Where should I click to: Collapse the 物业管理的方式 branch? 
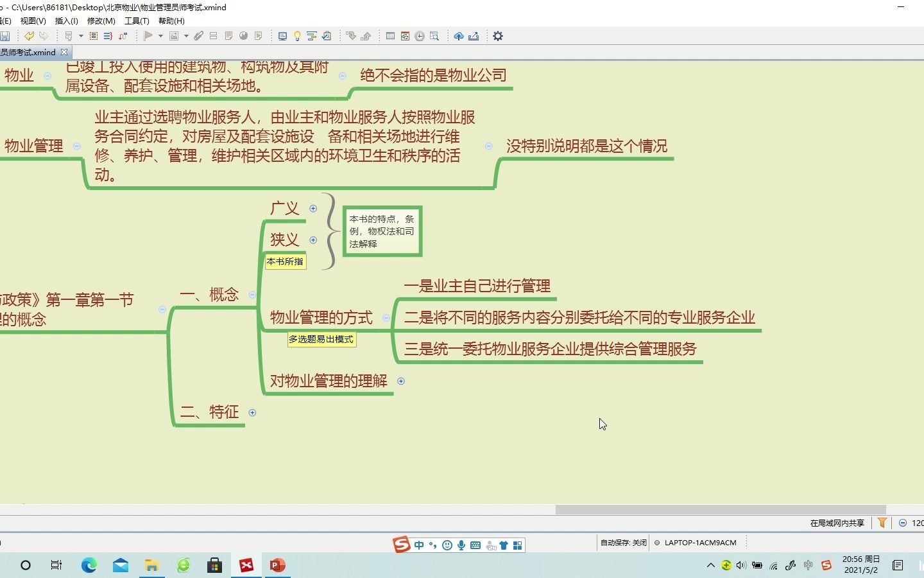click(386, 318)
